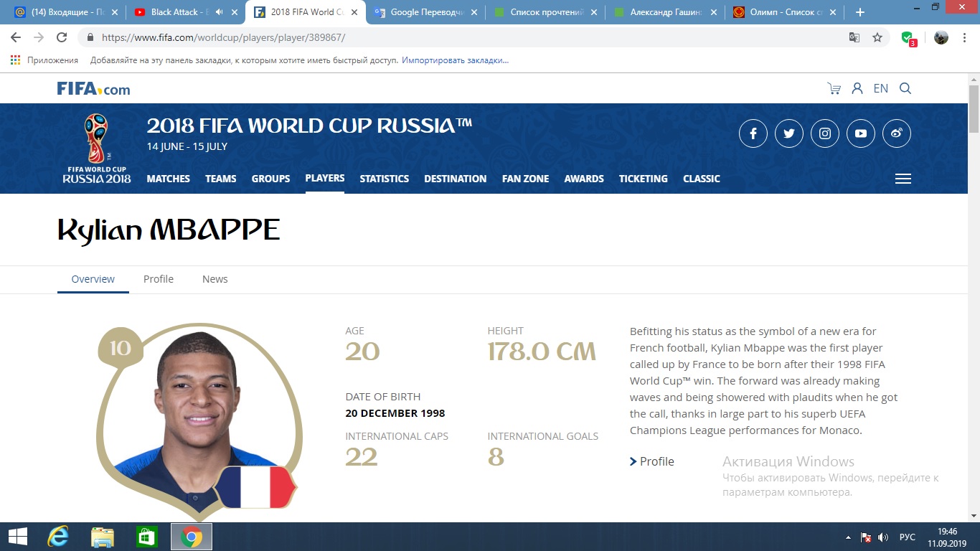Close the 2018 FIFA World Cup tab
Image resolution: width=980 pixels, height=551 pixels.
354,12
